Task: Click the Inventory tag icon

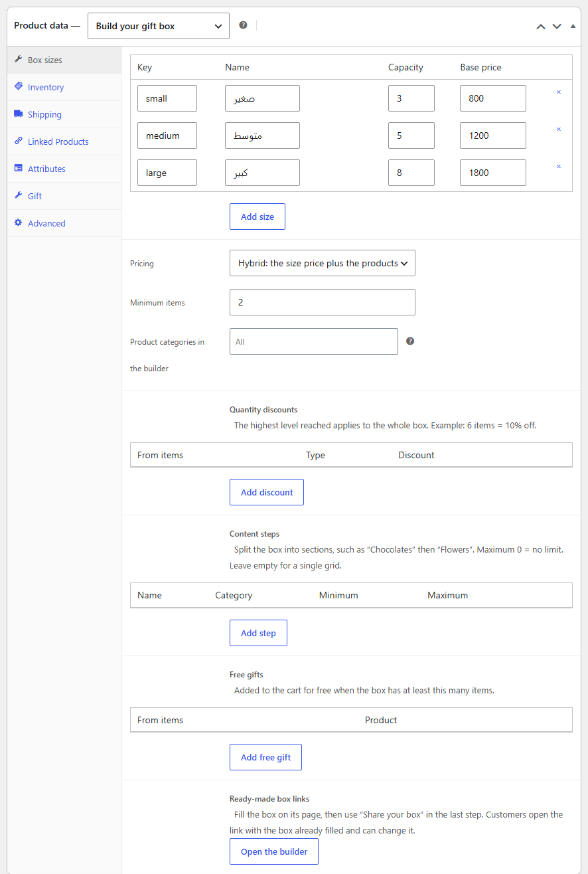Action: click(x=19, y=86)
